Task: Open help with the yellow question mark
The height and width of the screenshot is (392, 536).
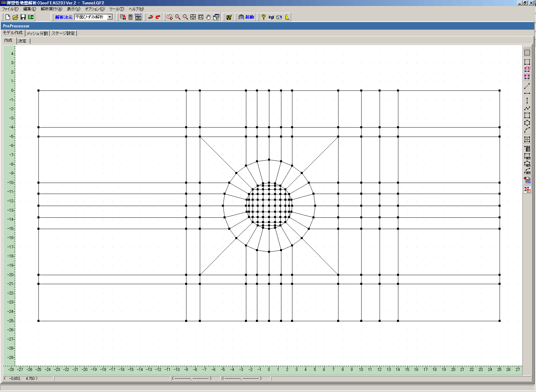Action: (264, 17)
